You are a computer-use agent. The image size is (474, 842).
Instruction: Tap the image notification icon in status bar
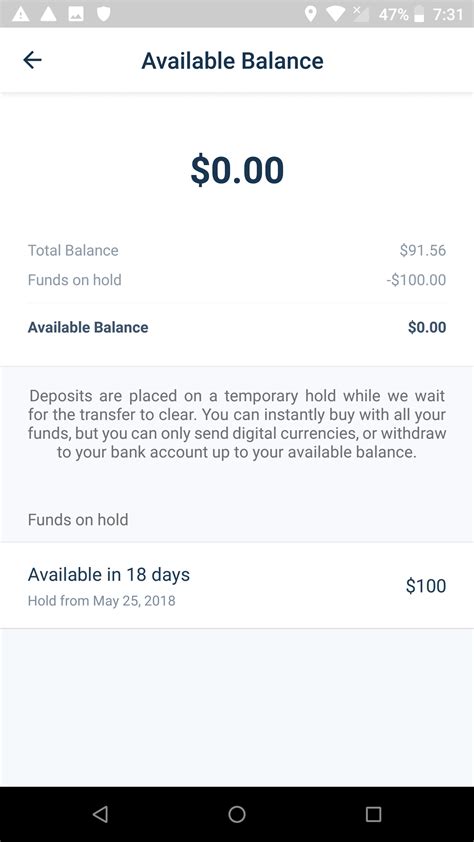(x=76, y=14)
